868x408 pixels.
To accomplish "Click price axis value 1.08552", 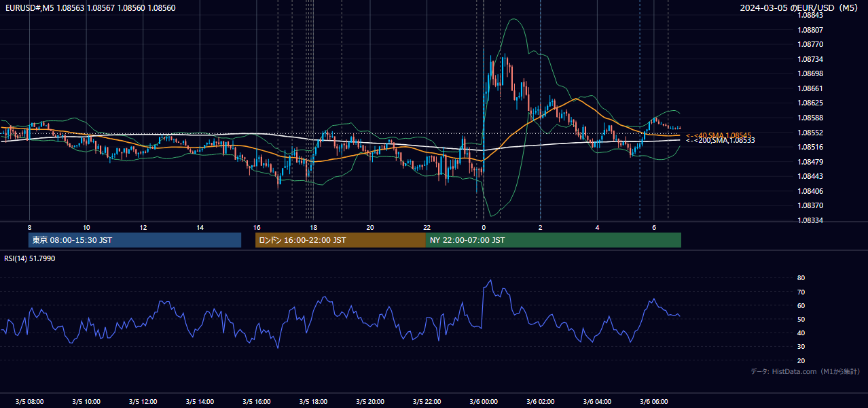I will click(x=810, y=133).
